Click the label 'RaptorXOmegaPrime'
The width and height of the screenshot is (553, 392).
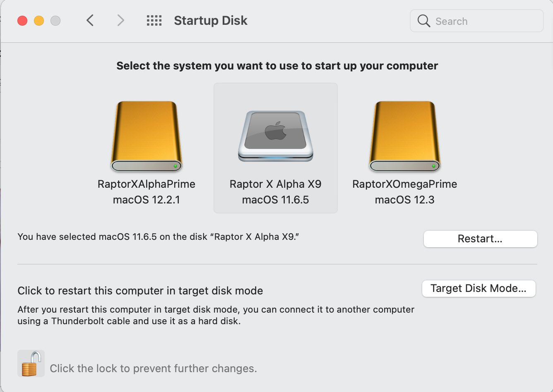point(405,184)
